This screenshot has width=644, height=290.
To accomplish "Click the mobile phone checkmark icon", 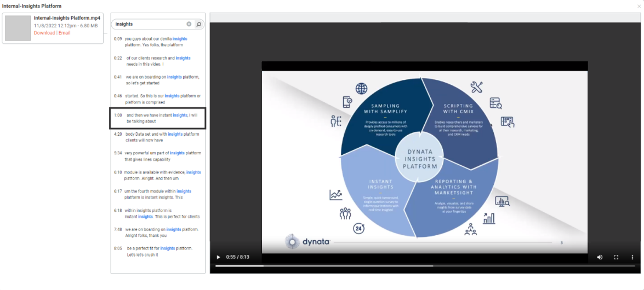I will (x=347, y=102).
